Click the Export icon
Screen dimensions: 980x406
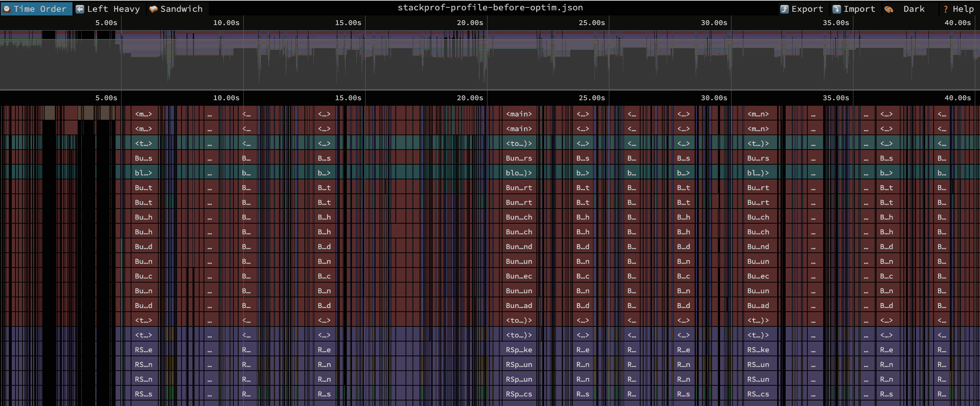784,9
